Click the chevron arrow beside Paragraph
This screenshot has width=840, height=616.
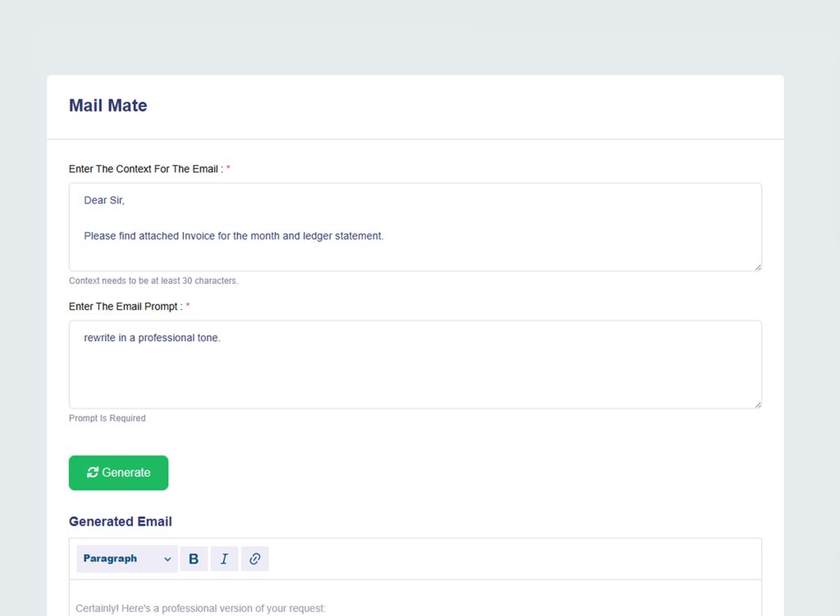point(167,559)
